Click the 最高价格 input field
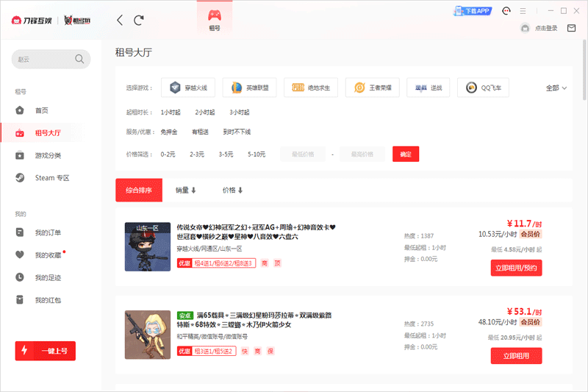Image resolution: width=588 pixels, height=392 pixels. [362, 154]
